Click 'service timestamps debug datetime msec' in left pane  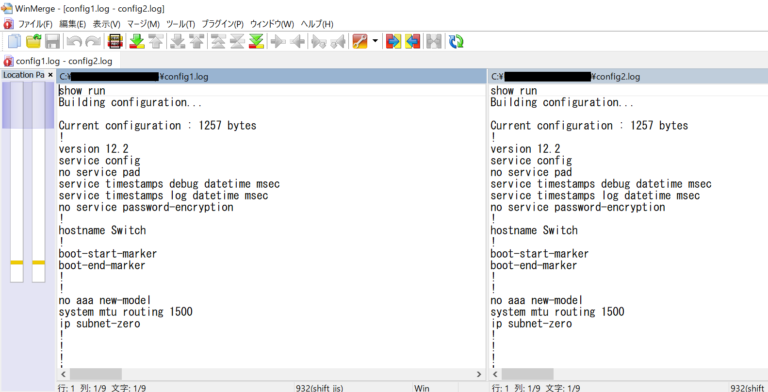point(169,184)
